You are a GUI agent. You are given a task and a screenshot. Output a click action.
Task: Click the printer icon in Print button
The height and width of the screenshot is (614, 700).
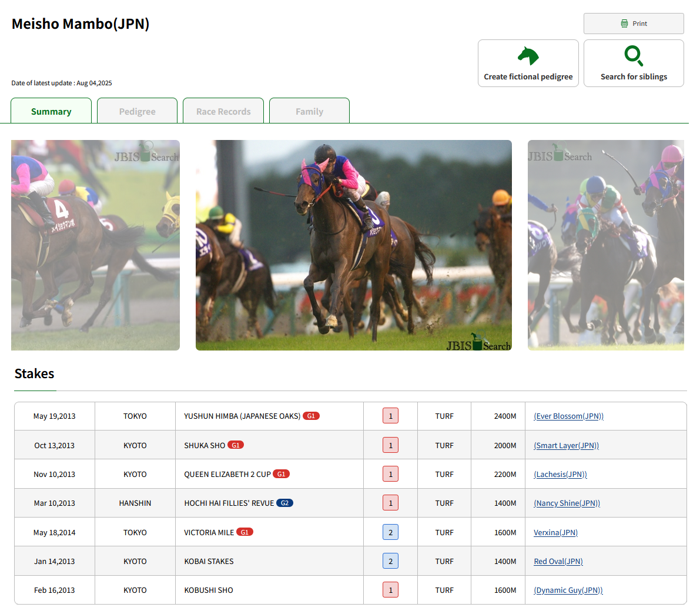point(624,24)
